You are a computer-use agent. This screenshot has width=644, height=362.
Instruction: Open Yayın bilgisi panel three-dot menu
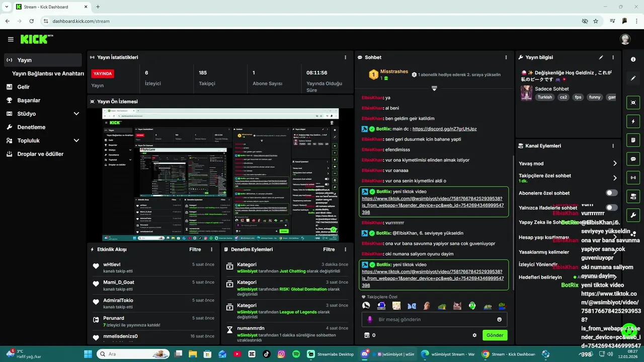tap(613, 57)
